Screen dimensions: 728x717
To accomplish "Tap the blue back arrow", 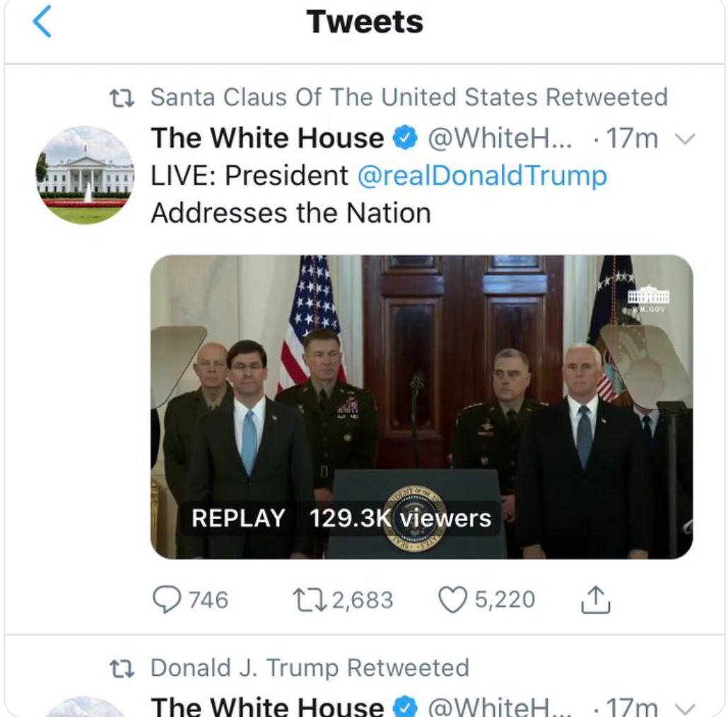I will pyautogui.click(x=42, y=23).
